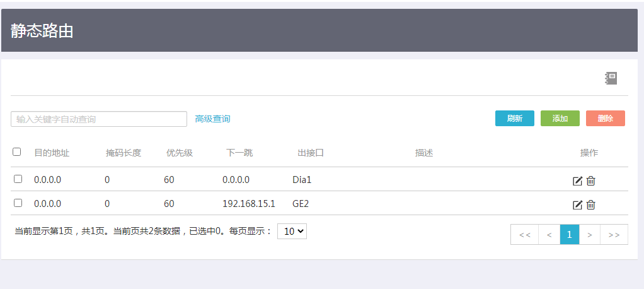Open the notebook help icon
This screenshot has width=644, height=289.
click(x=611, y=78)
